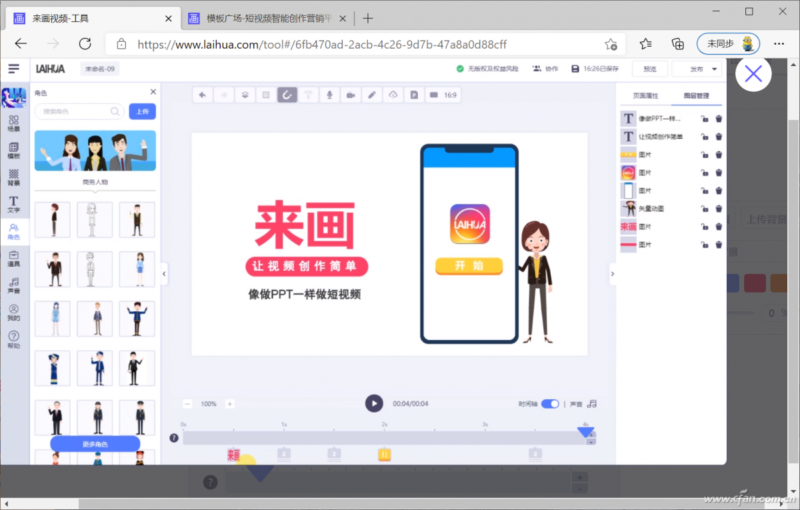This screenshot has width=800, height=510.
Task: Collapse the left characters panel arrow
Action: (x=164, y=274)
